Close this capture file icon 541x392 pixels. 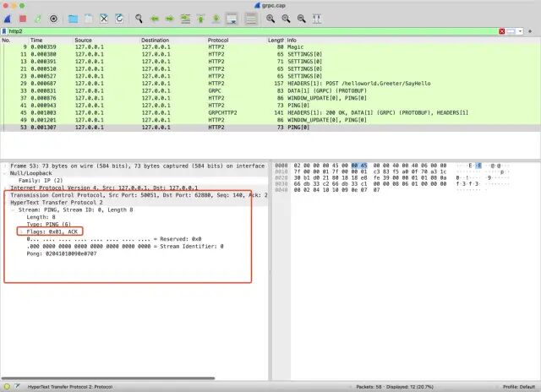point(104,19)
